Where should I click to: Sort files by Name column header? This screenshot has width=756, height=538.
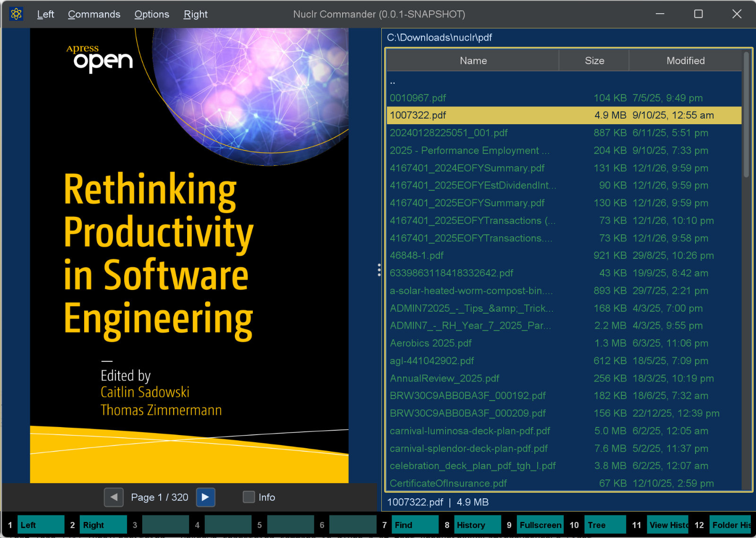click(473, 60)
